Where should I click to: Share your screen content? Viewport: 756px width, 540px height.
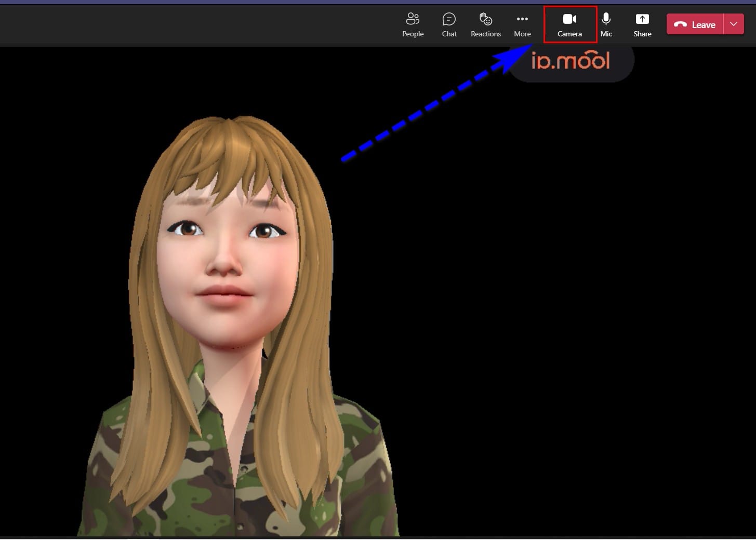point(642,24)
